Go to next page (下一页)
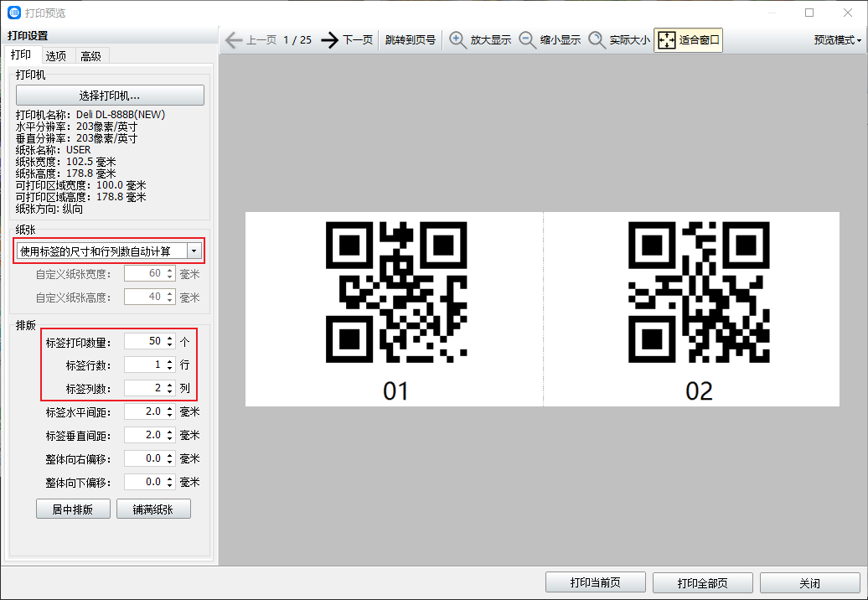Image resolution: width=868 pixels, height=600 pixels. click(x=347, y=40)
